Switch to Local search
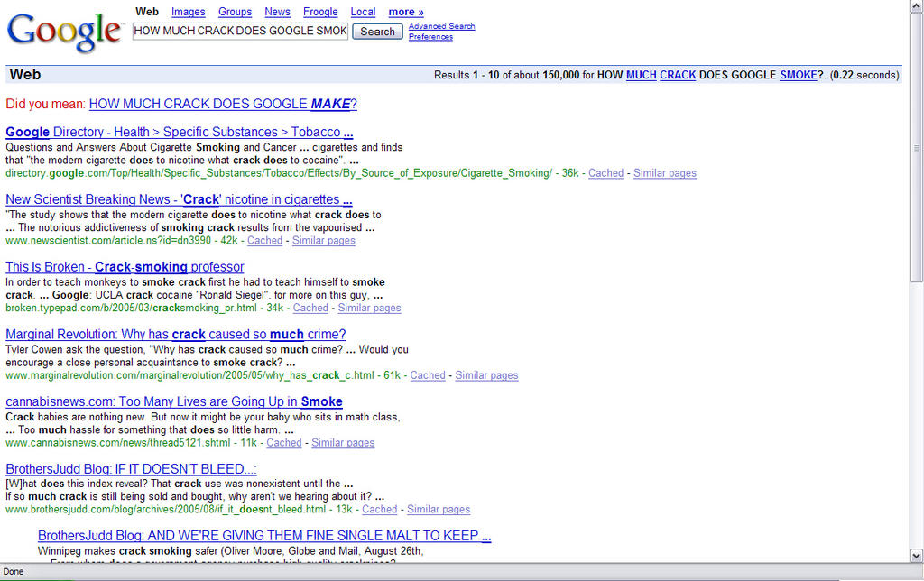 pyautogui.click(x=363, y=12)
